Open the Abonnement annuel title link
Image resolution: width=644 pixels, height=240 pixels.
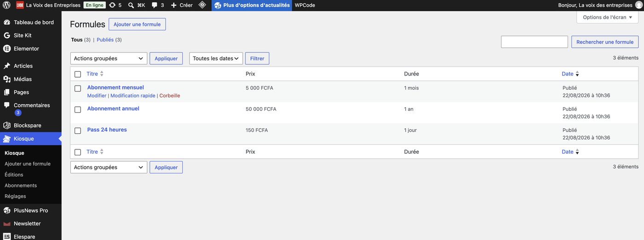(x=113, y=109)
